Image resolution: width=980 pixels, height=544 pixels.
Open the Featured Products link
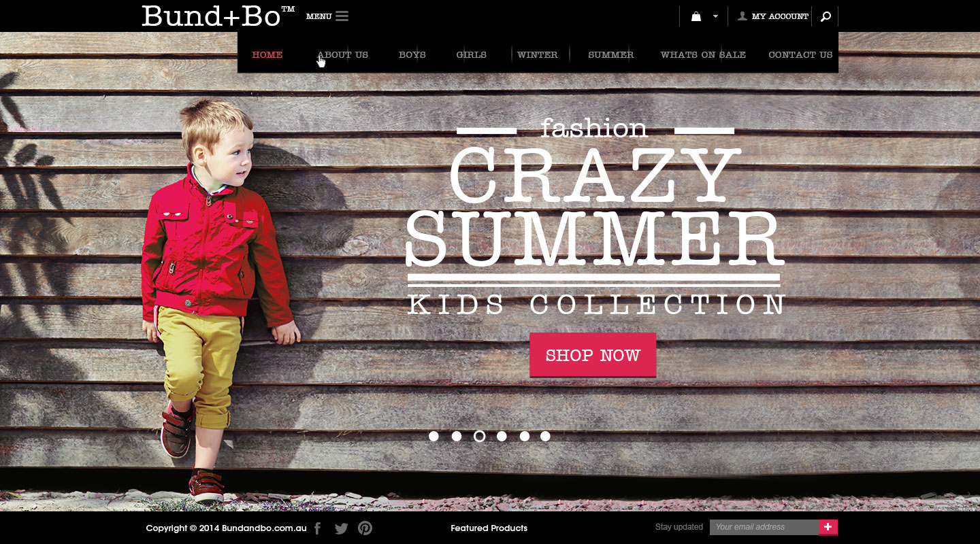click(489, 528)
